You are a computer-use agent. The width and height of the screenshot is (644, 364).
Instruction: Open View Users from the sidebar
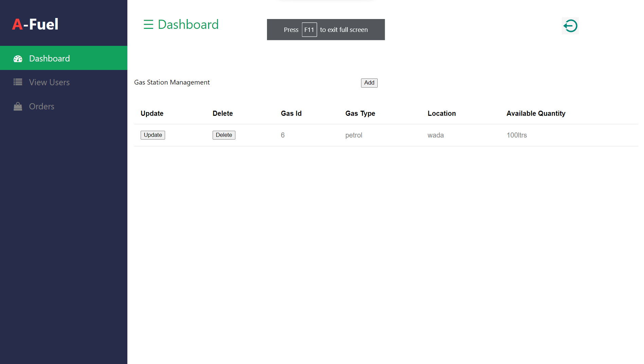tap(49, 82)
